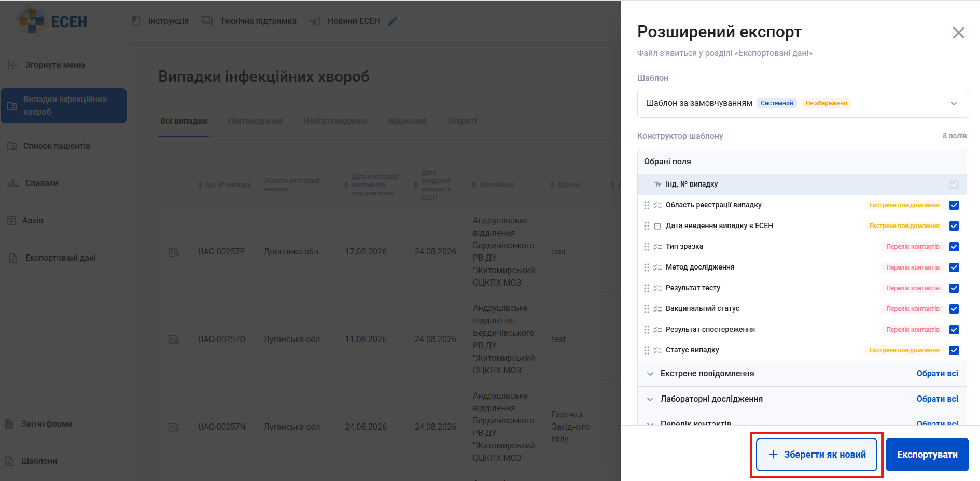The width and height of the screenshot is (980, 481).
Task: Click the collapse menu arrow icon
Action: click(x=13, y=65)
